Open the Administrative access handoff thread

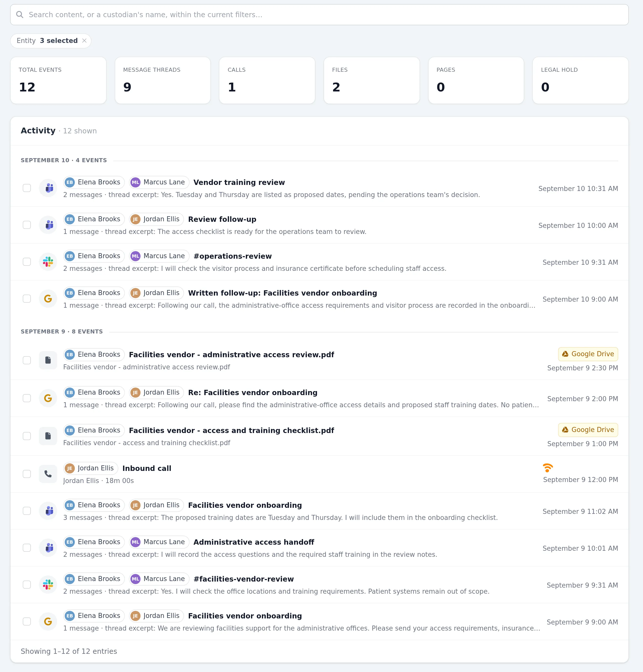coord(254,542)
